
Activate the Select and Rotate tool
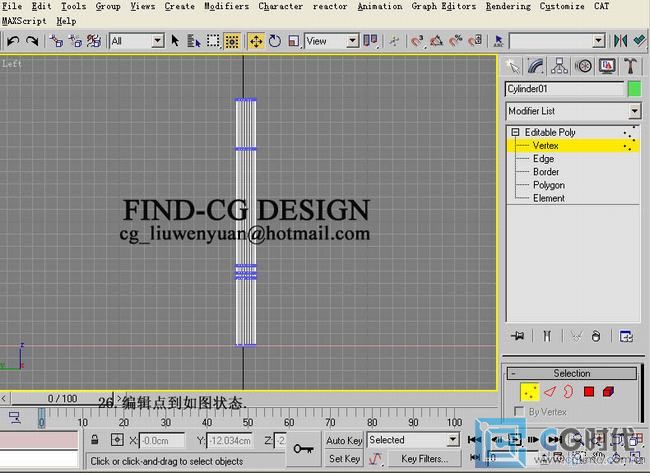275,41
